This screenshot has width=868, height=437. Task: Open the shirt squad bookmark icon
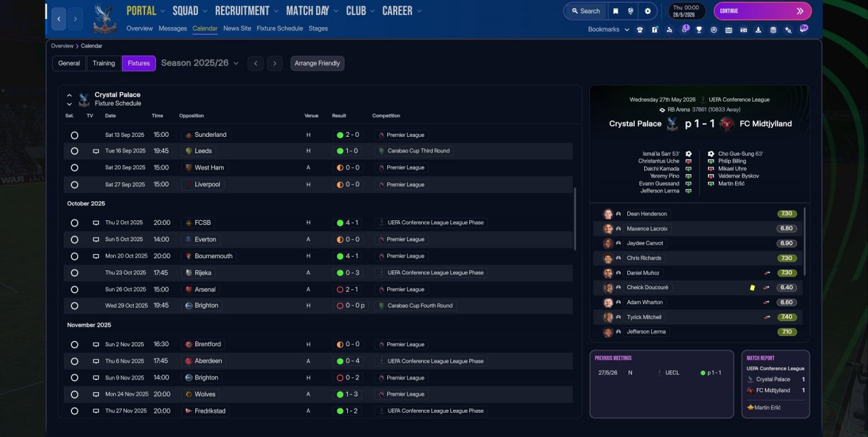pyautogui.click(x=639, y=30)
